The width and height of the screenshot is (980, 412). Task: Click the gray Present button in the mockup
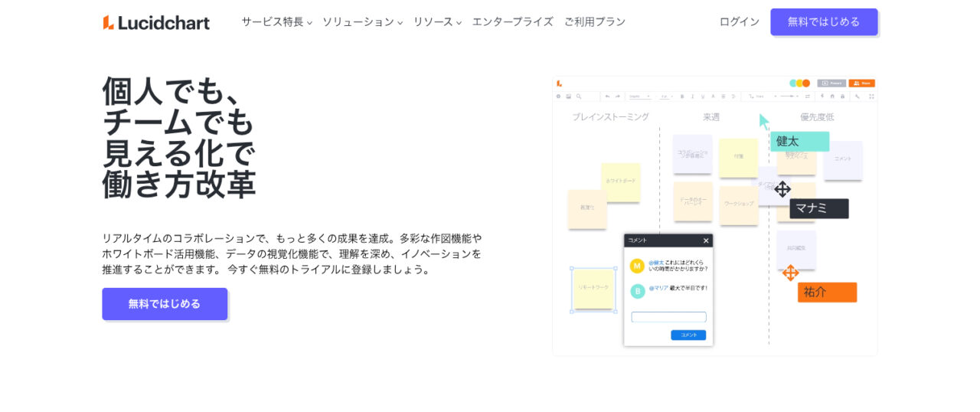click(831, 83)
